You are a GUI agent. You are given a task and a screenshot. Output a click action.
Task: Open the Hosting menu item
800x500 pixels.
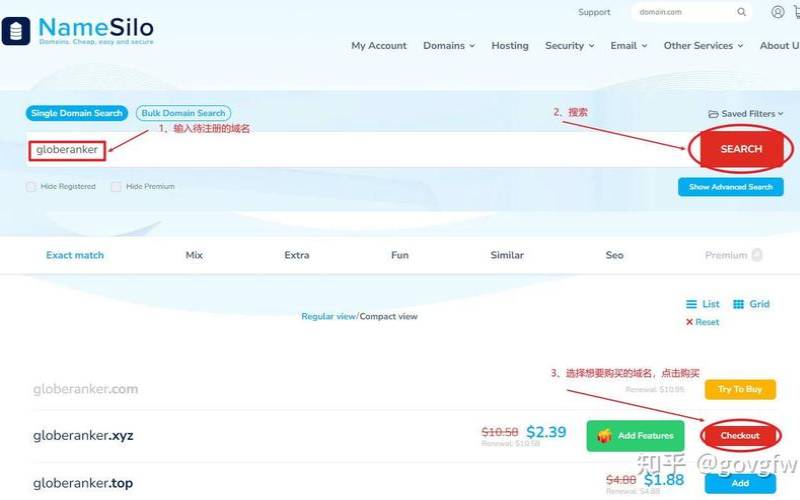coord(510,46)
